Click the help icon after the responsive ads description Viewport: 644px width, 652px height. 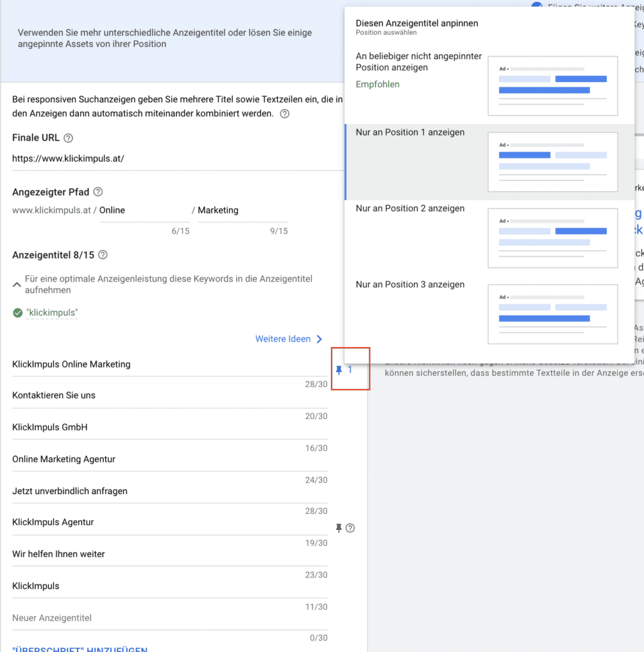pyautogui.click(x=284, y=114)
